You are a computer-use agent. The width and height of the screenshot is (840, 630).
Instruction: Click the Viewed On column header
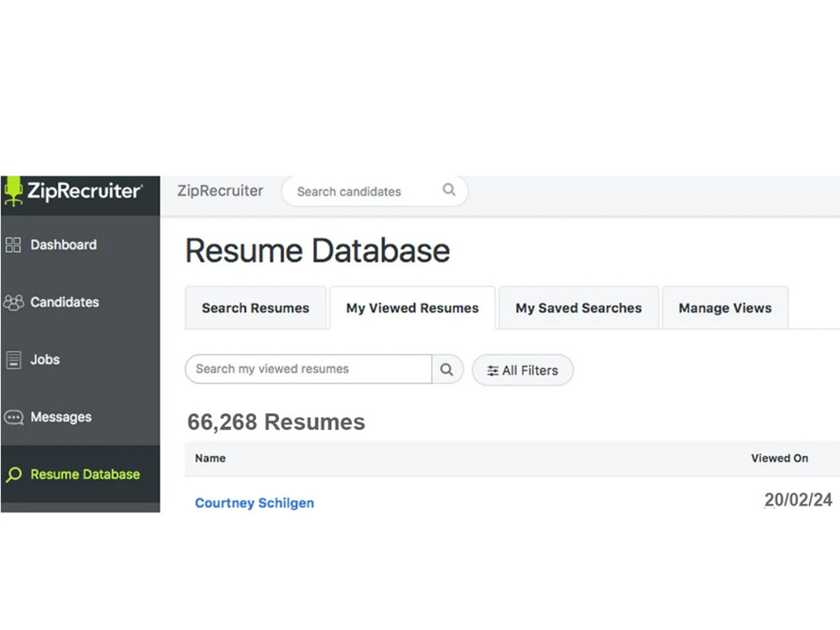tap(780, 459)
